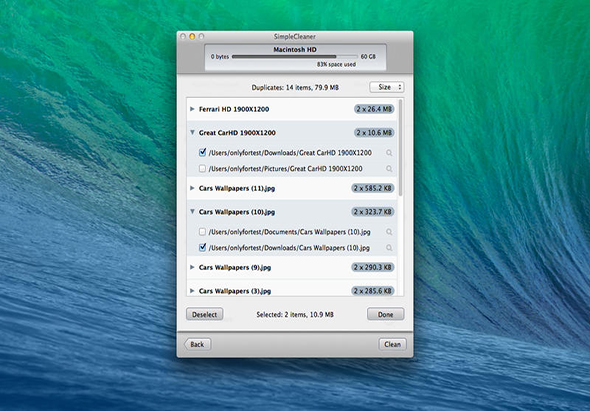Viewport: 590px width, 411px height.
Task: Expand Ferrari HD 1900X1200 group
Action: [x=192, y=109]
